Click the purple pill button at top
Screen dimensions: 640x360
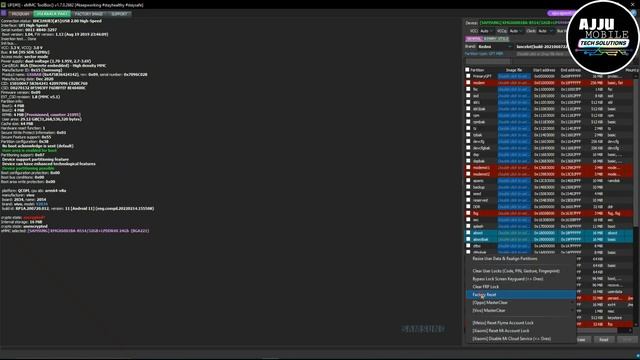[x=560, y=13]
